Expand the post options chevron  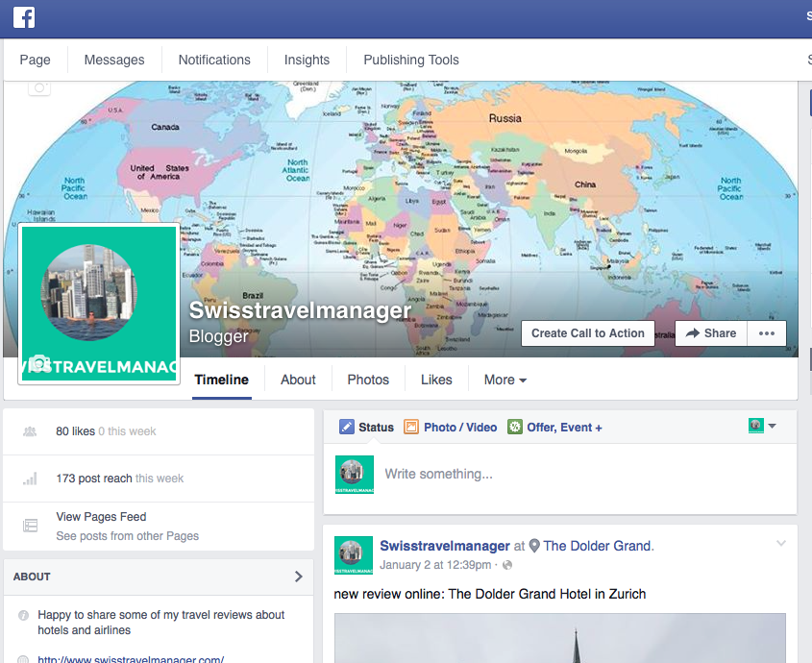point(781,544)
